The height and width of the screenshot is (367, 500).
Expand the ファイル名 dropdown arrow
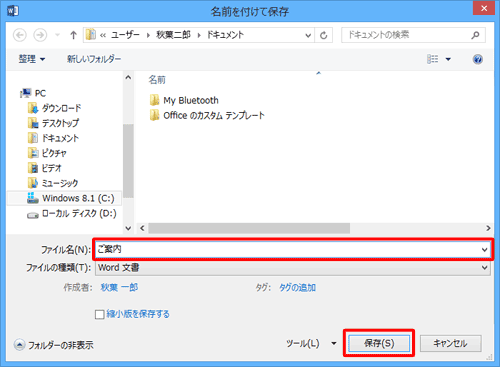pos(484,249)
